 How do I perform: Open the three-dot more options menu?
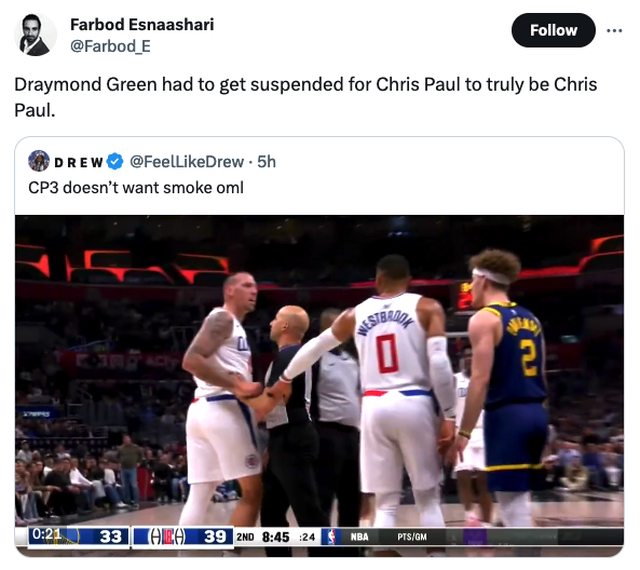(614, 30)
